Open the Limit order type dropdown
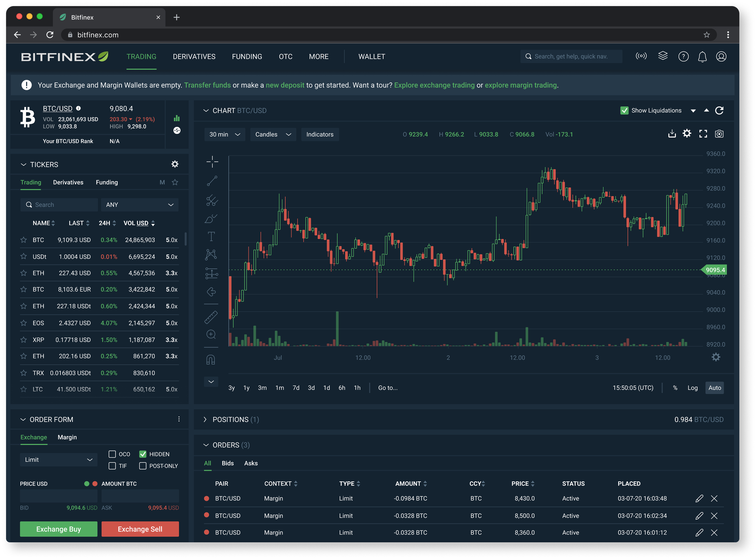This screenshot has height=559, width=756. (58, 459)
